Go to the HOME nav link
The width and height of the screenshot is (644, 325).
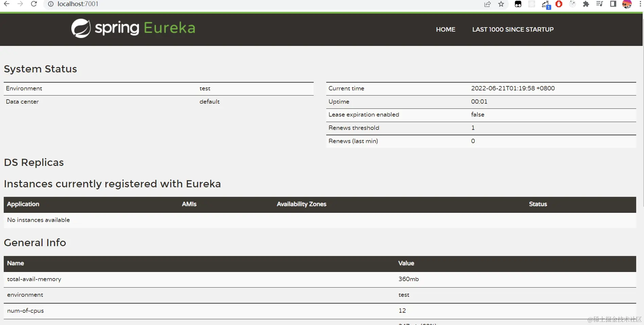(446, 30)
